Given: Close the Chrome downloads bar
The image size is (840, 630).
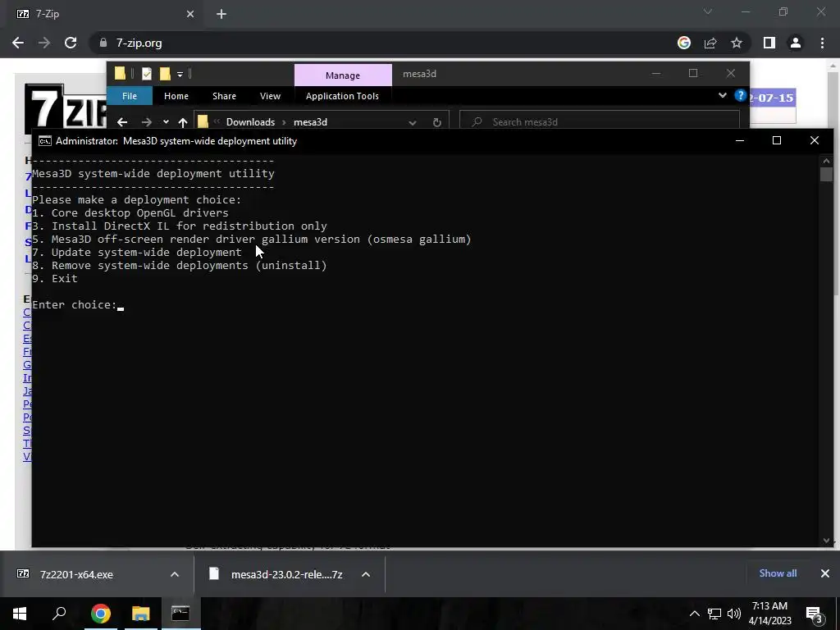Looking at the screenshot, I should (825, 573).
